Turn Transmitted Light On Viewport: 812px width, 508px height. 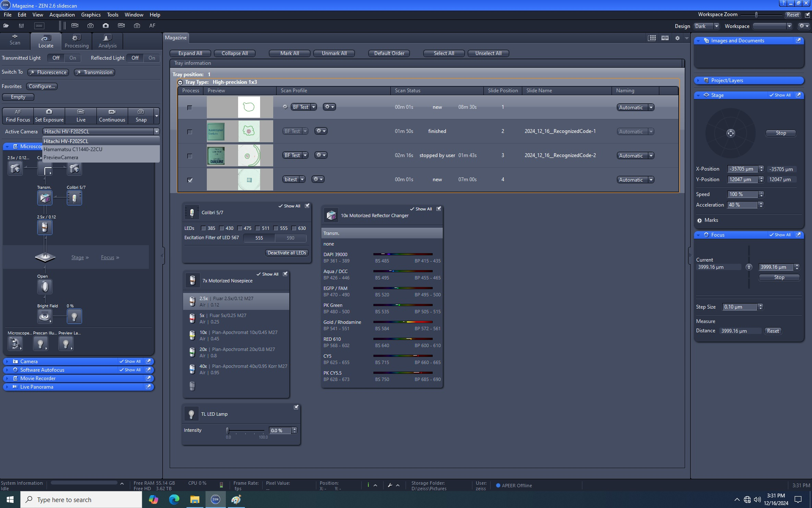(x=73, y=58)
